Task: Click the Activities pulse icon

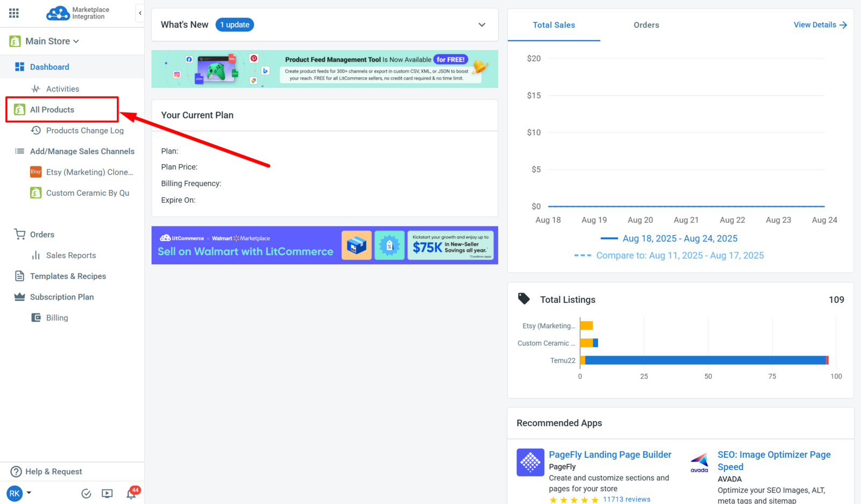Action: click(x=36, y=89)
